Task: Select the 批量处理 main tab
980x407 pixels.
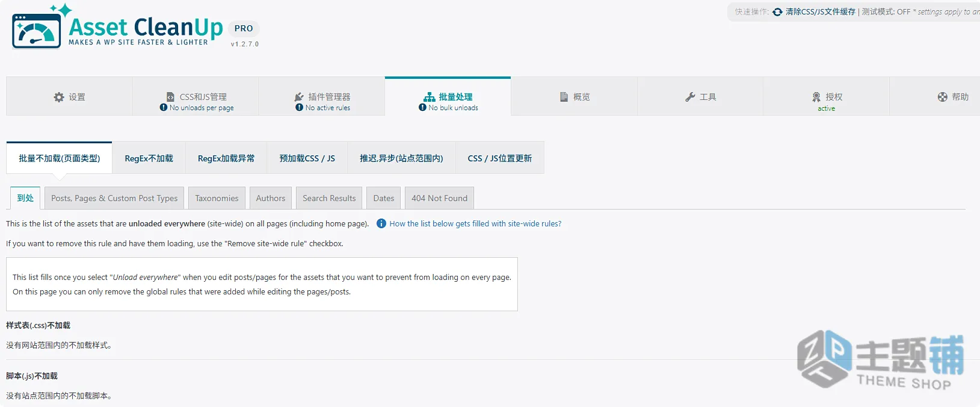Action: click(448, 96)
